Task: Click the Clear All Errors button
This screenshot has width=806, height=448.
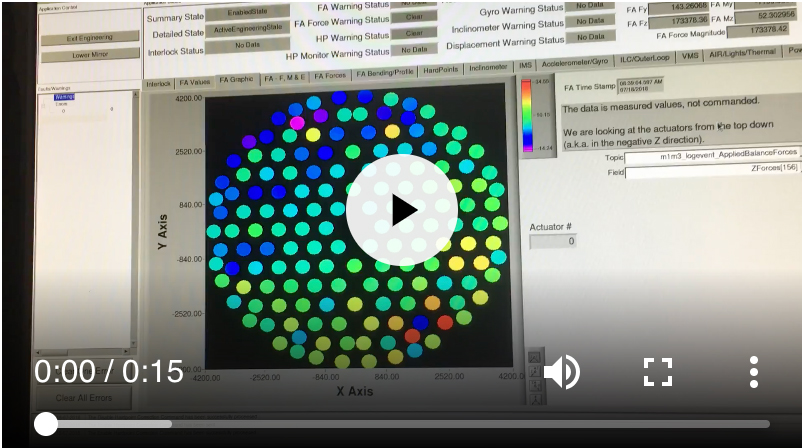Action: coord(84,398)
